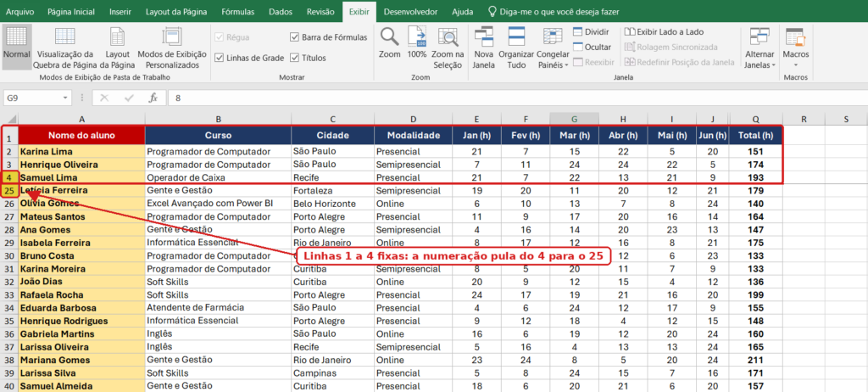Click the formula bar cancel X icon
The width and height of the screenshot is (868, 392).
click(104, 98)
